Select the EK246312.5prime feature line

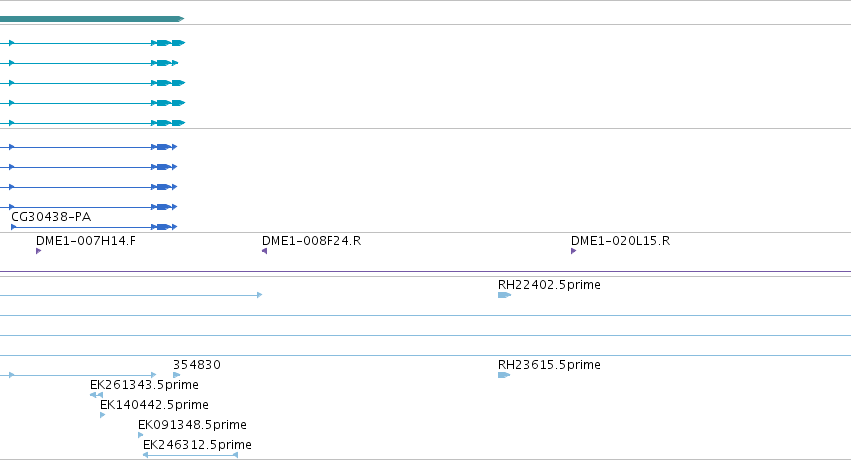click(190, 455)
